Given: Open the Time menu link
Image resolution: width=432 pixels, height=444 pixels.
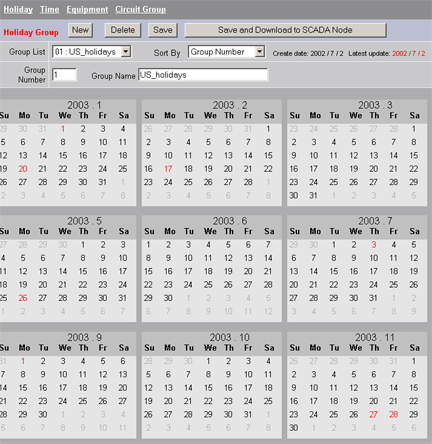Looking at the screenshot, I should tap(49, 9).
